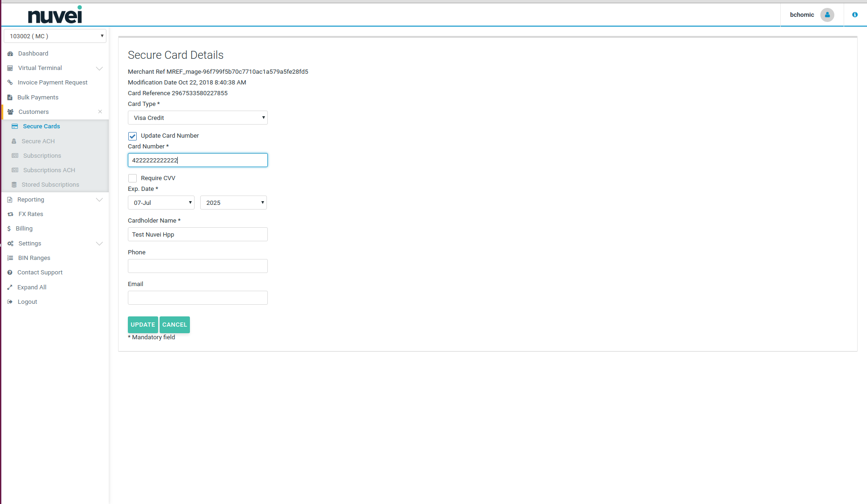Enable the Require CVV checkbox
Screen dimensions: 867x504
133,178
